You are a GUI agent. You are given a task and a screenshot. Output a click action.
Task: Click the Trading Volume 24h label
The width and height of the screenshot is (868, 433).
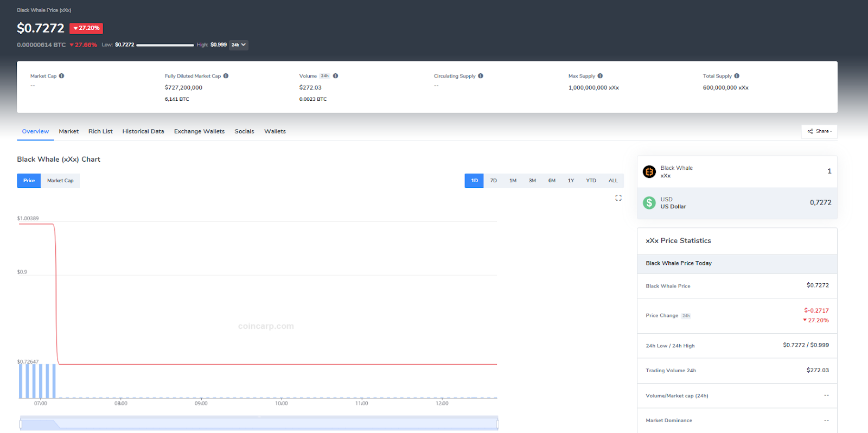tap(671, 371)
